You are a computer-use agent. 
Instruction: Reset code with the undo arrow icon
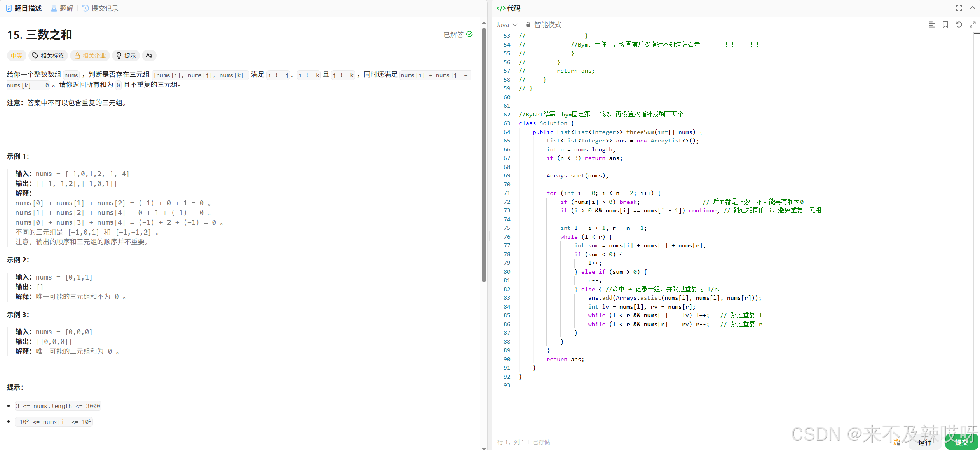[959, 24]
